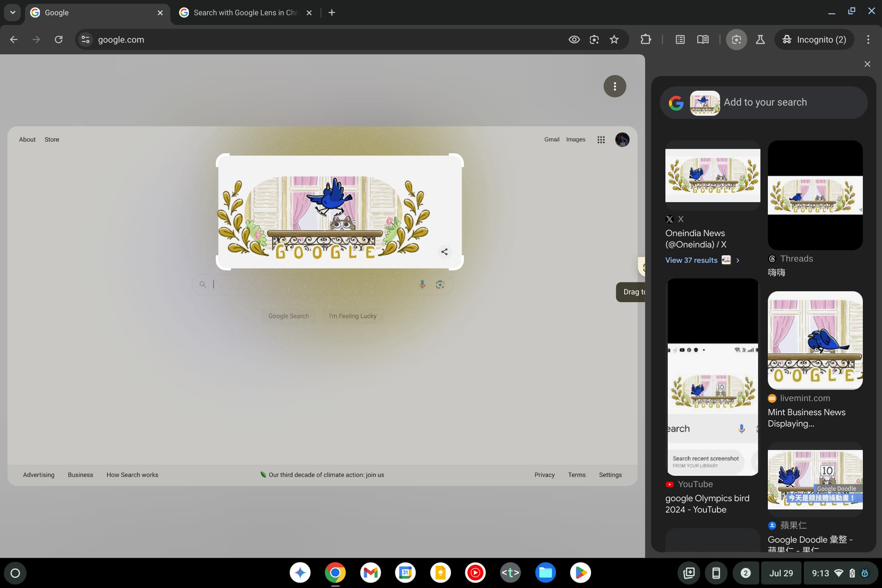Viewport: 882px width, 588px height.
Task: Launch YouTube from the shelf
Action: click(x=475, y=572)
